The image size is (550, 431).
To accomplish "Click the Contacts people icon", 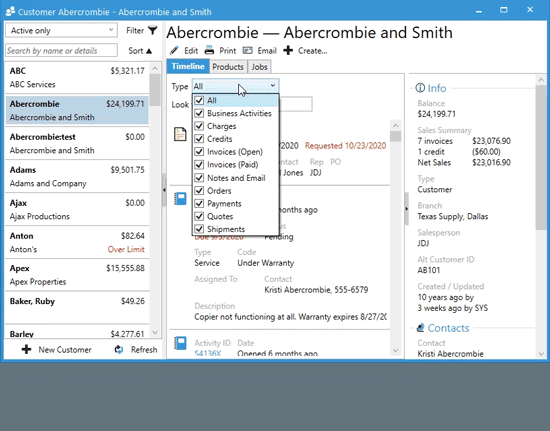I will tap(420, 328).
